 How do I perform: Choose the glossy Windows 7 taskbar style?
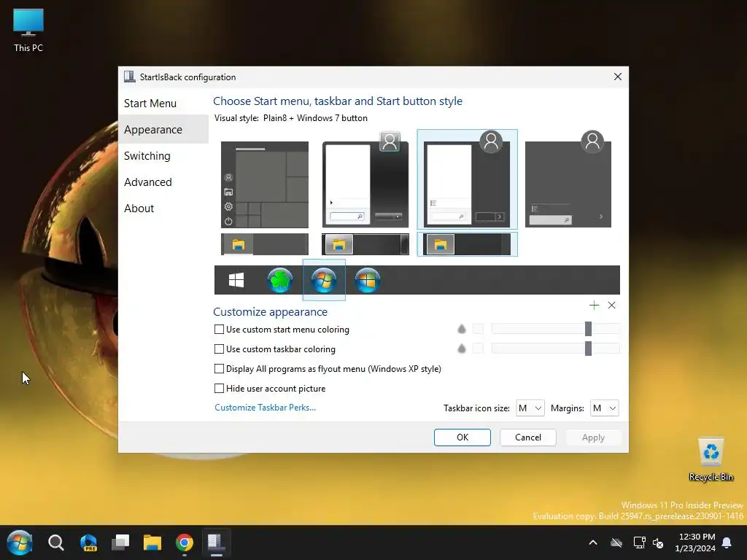tap(365, 244)
